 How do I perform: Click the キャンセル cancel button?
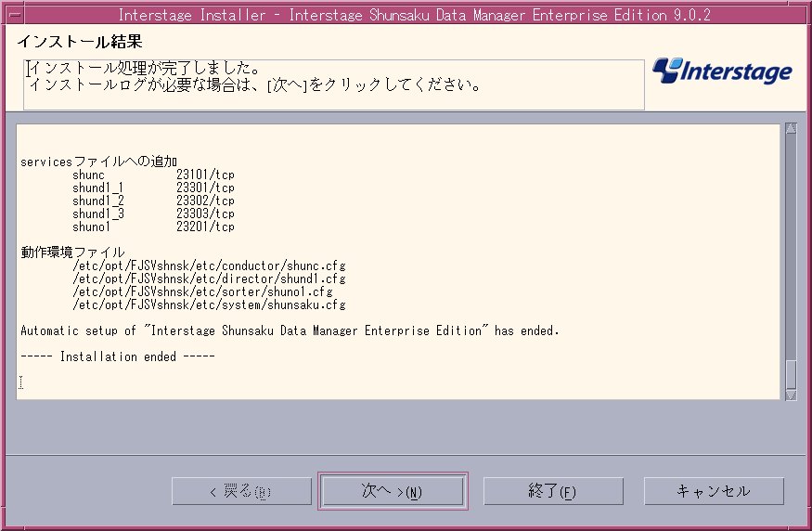pos(714,491)
